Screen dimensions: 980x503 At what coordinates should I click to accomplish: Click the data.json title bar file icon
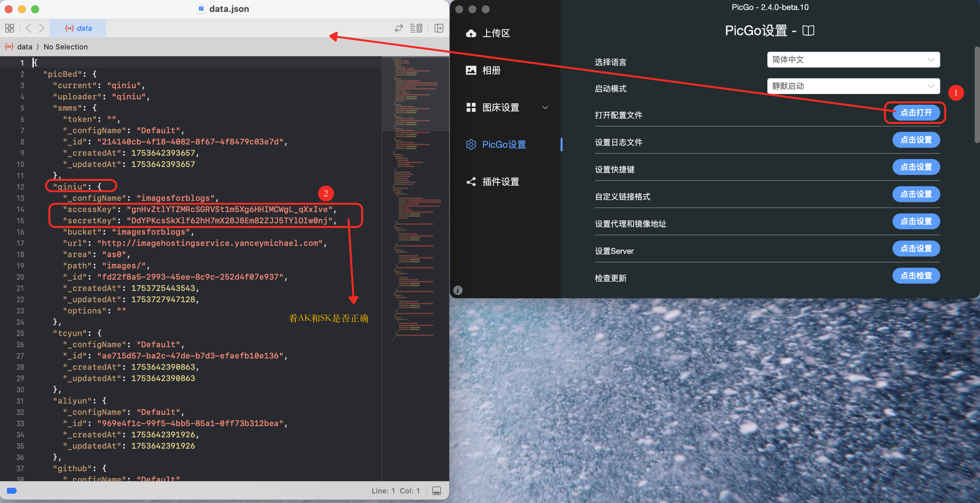[201, 9]
